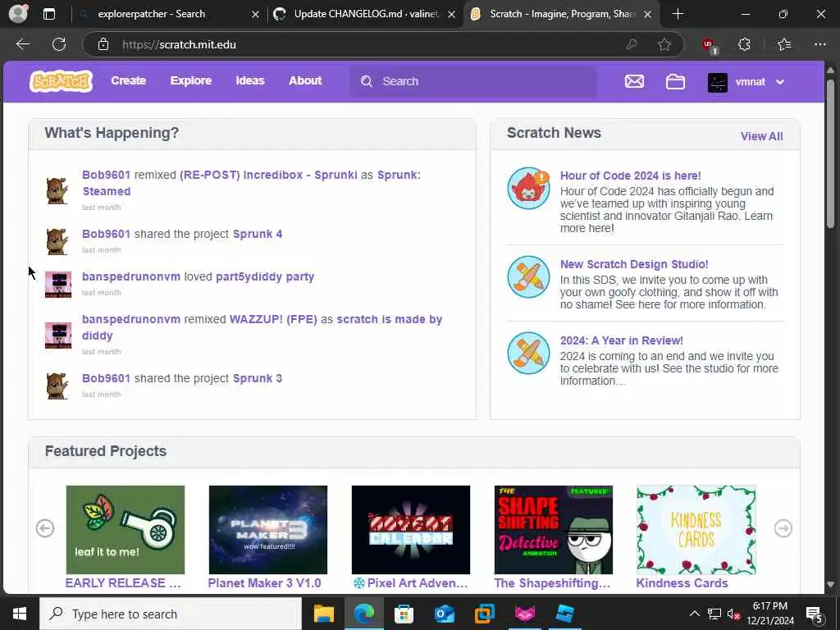Close the explorerpatcher - Search tab
840x630 pixels.
click(x=256, y=15)
